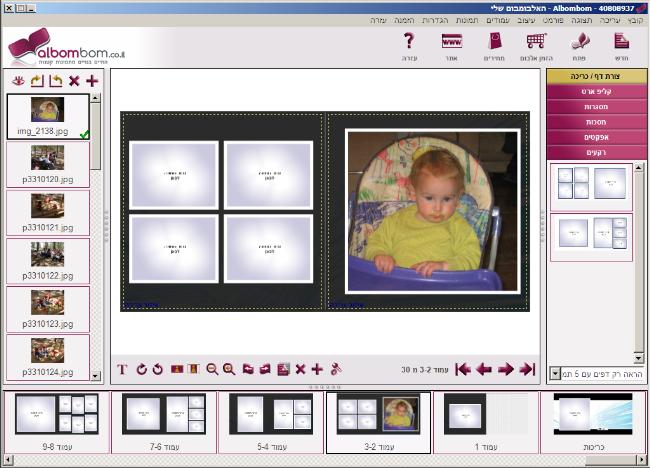
Task: Open the page filter dropdown at panel bottom
Action: tap(555, 374)
